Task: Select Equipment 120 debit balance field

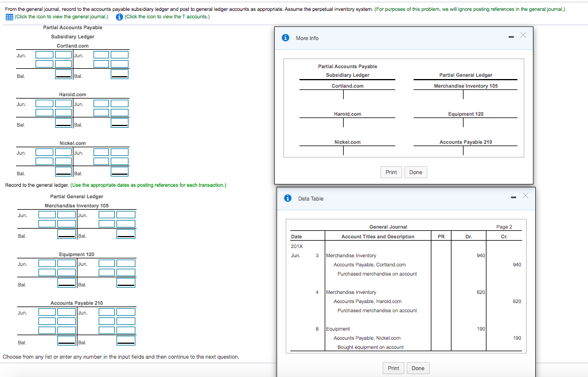Action: [67, 282]
